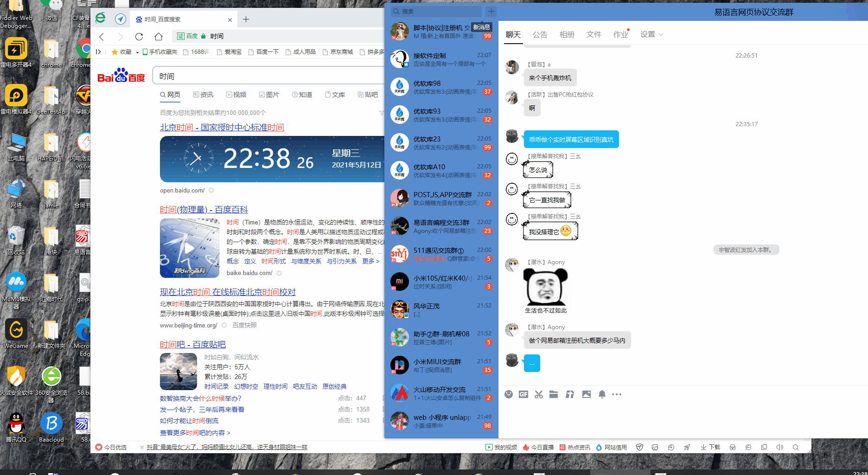Viewport: 868px width, 475px height.
Task: Open 时间(物理量) 百度百科 result
Action: coord(204,210)
